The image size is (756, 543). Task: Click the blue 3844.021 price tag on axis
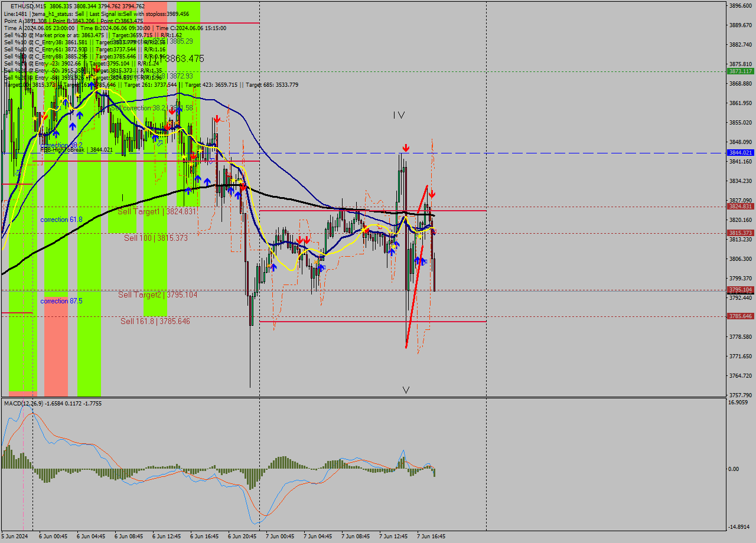pos(739,152)
